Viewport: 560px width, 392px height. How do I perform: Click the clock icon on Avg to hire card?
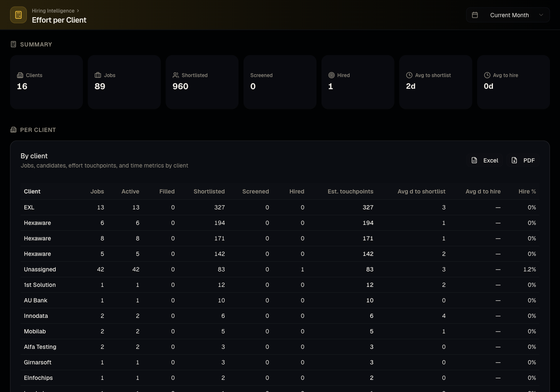(x=487, y=75)
